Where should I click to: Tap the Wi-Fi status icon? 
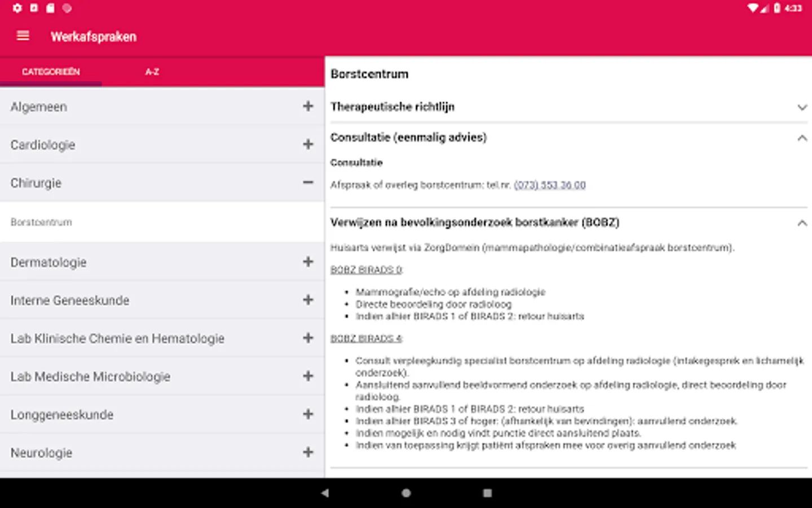[x=753, y=8]
